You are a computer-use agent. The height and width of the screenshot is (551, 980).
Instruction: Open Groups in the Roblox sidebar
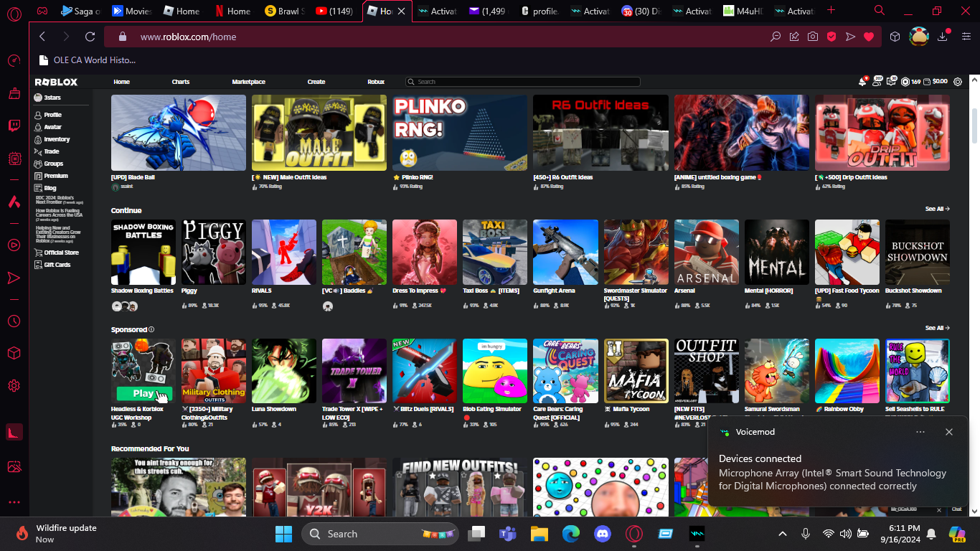click(x=49, y=164)
